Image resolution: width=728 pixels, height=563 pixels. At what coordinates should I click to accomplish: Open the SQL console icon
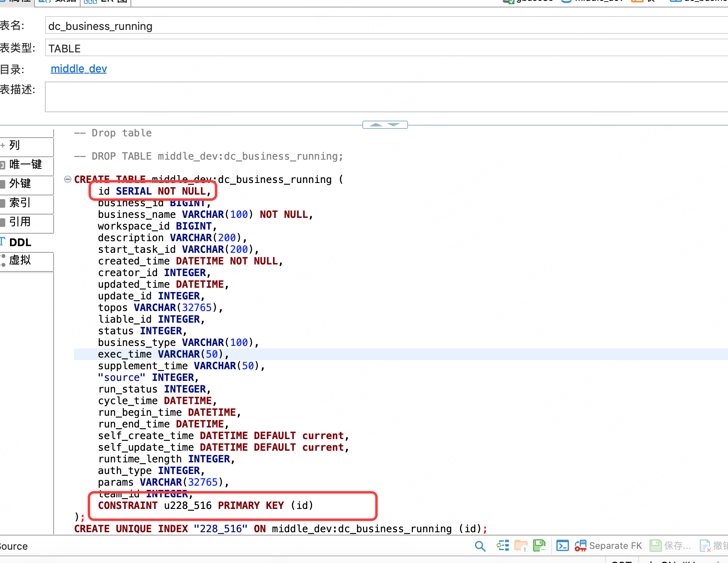pos(563,546)
